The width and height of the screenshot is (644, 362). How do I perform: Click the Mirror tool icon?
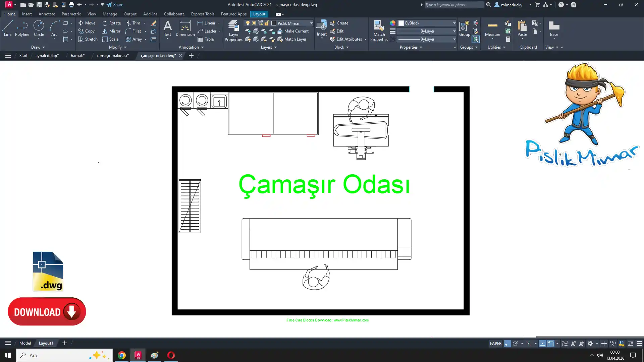105,31
